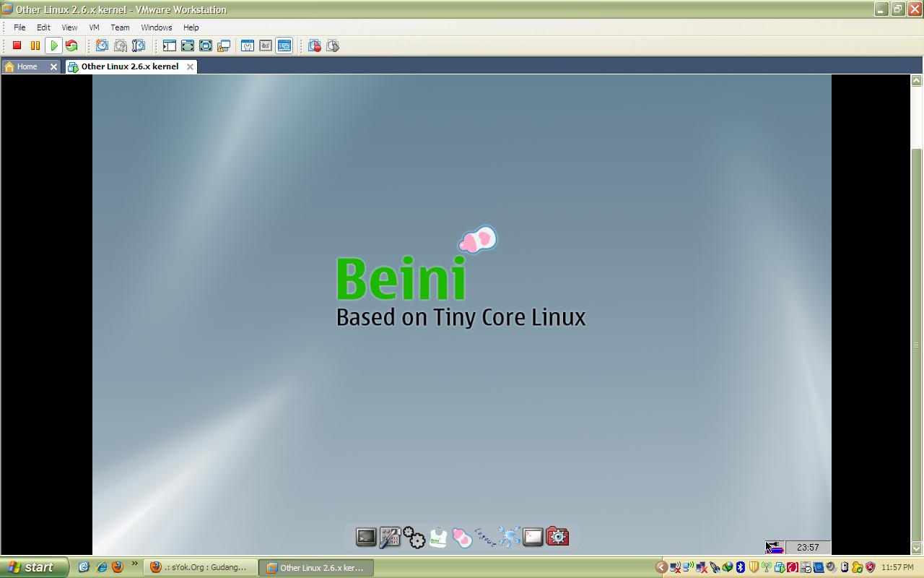The height and width of the screenshot is (578, 924).
Task: Select VMware Other Linux taskbar button
Action: click(x=316, y=567)
